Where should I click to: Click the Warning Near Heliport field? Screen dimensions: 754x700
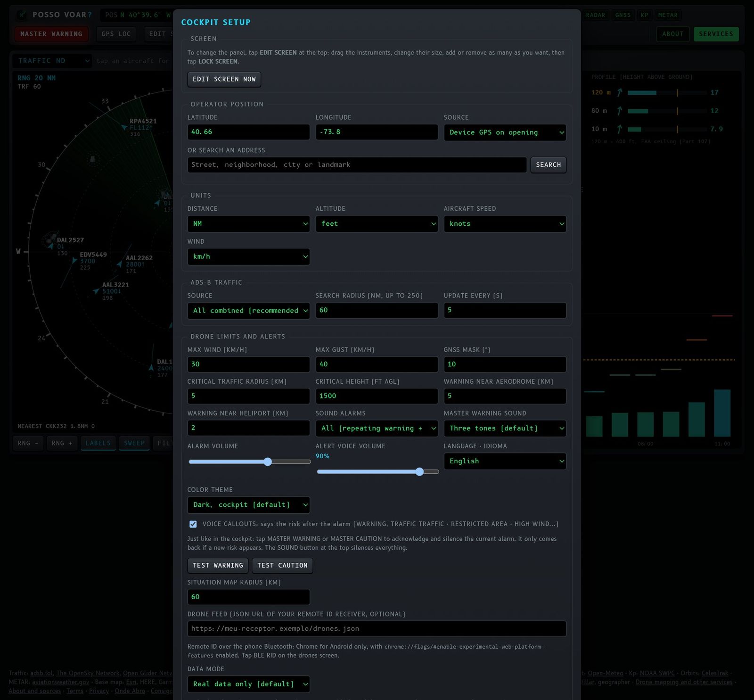[248, 428]
